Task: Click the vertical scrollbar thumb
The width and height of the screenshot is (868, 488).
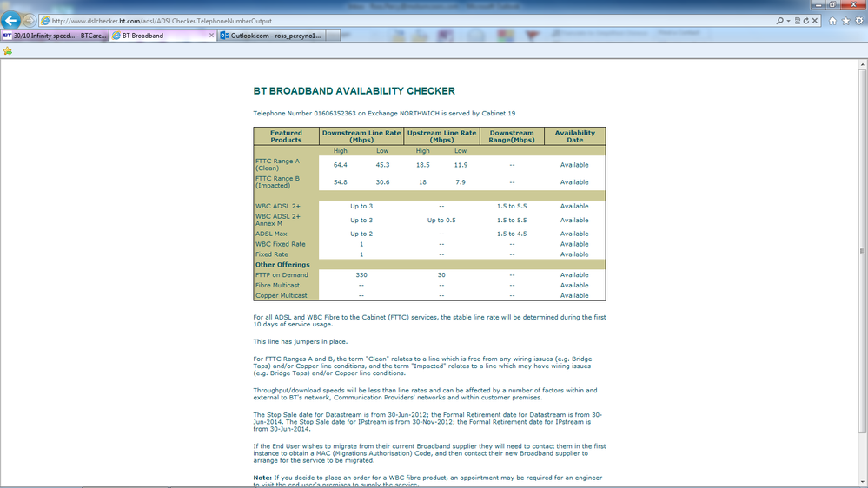Action: tap(863, 251)
